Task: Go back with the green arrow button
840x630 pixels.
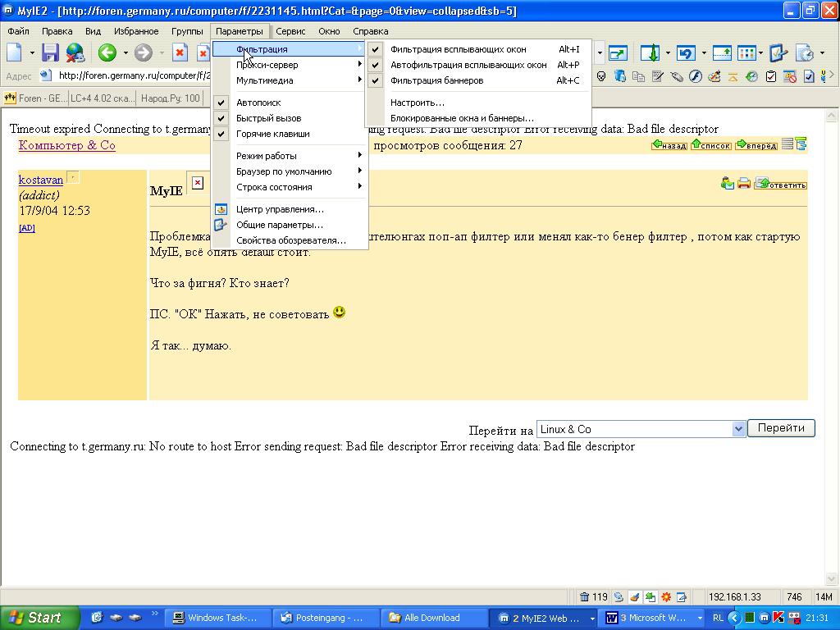Action: click(107, 52)
